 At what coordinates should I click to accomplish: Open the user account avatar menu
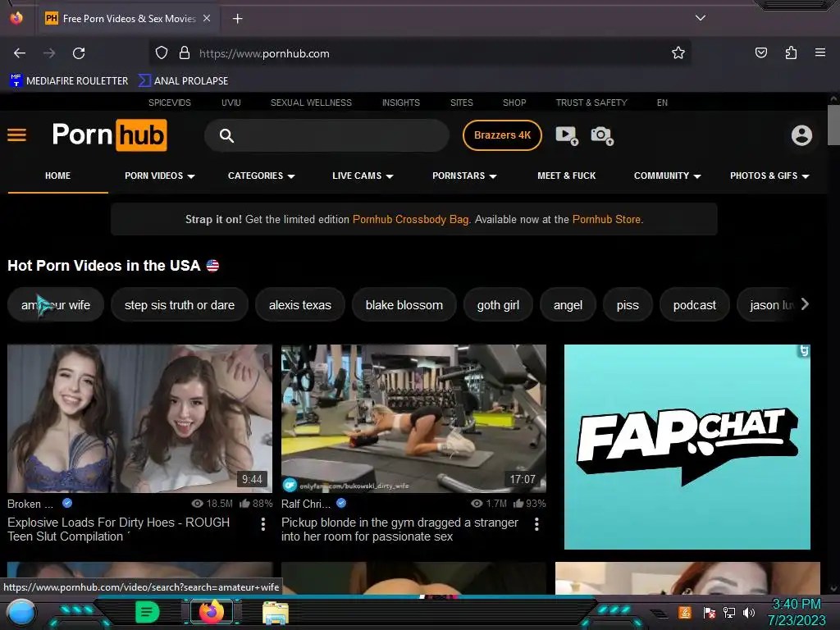tap(801, 135)
